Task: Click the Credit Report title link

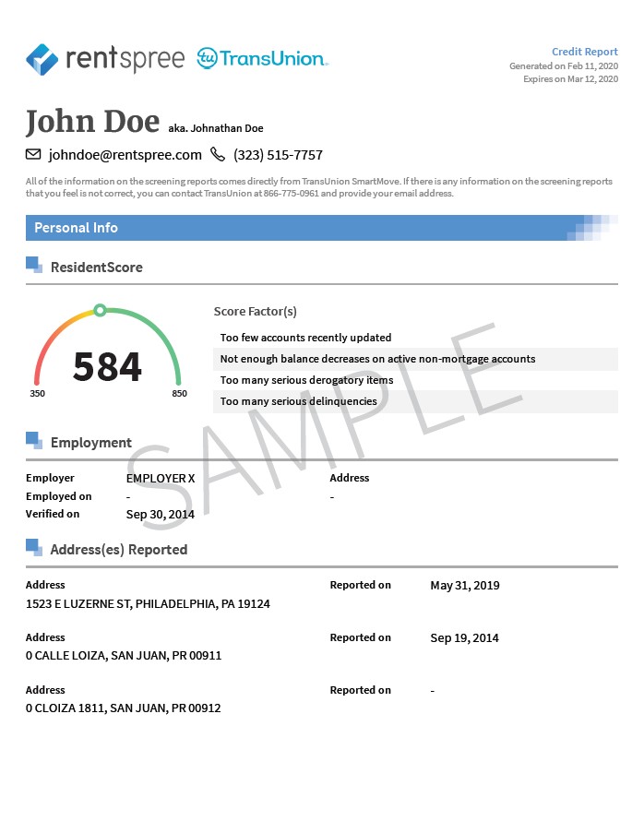Action: click(x=584, y=52)
